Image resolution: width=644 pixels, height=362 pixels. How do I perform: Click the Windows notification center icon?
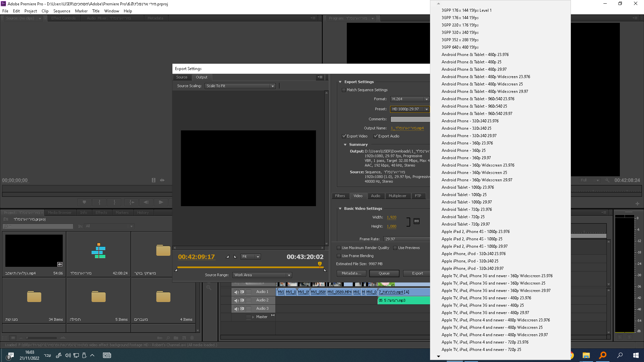pos(10,355)
